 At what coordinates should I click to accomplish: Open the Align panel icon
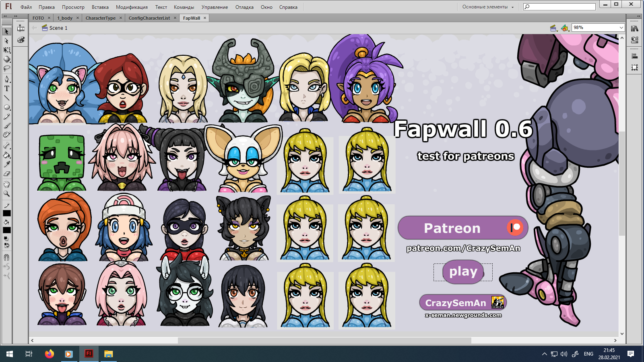635,56
